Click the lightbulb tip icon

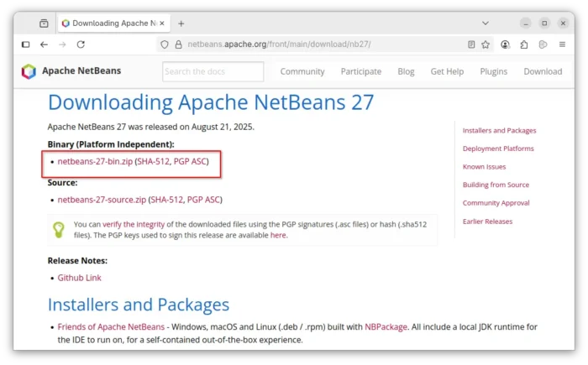59,230
